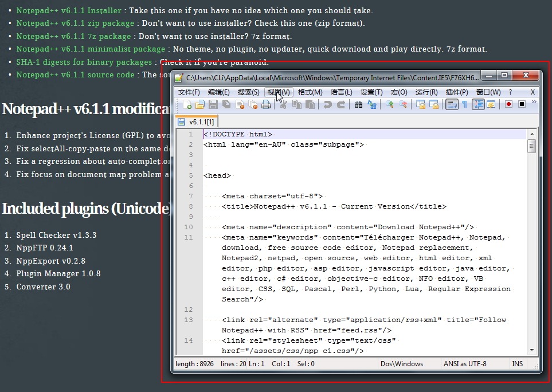Open the 文件(F) file menu
This screenshot has width=552, height=392.
(189, 92)
